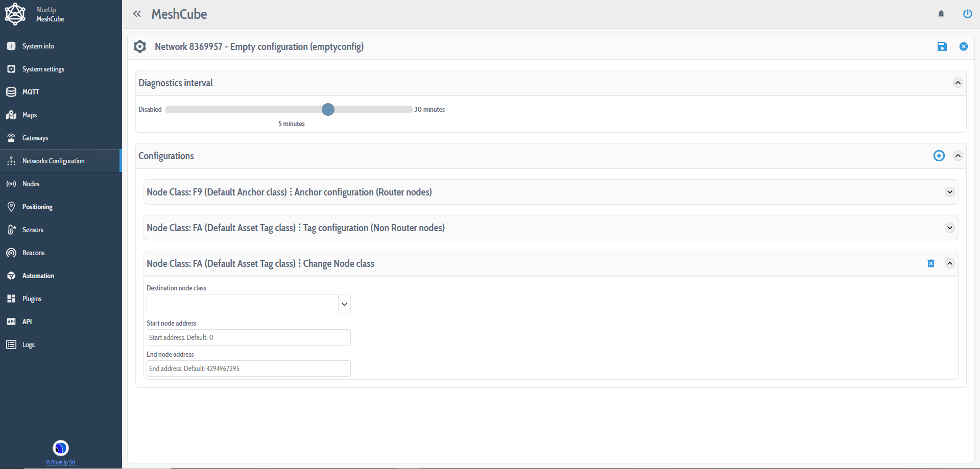Collapse the Diagnostics interval section
Viewport: 980px width, 469px height.
(x=958, y=83)
